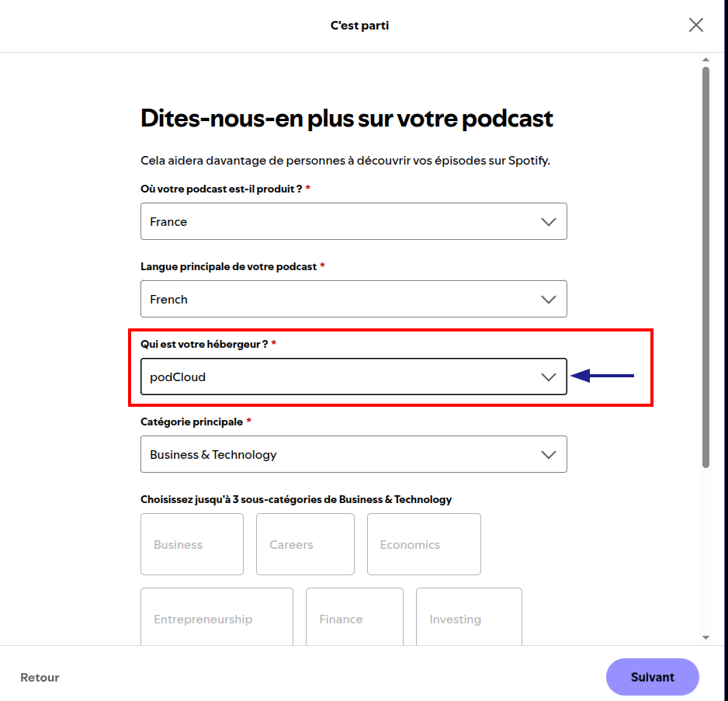Expand the podCloud hosting provider dropdown
The image size is (728, 701).
click(354, 377)
